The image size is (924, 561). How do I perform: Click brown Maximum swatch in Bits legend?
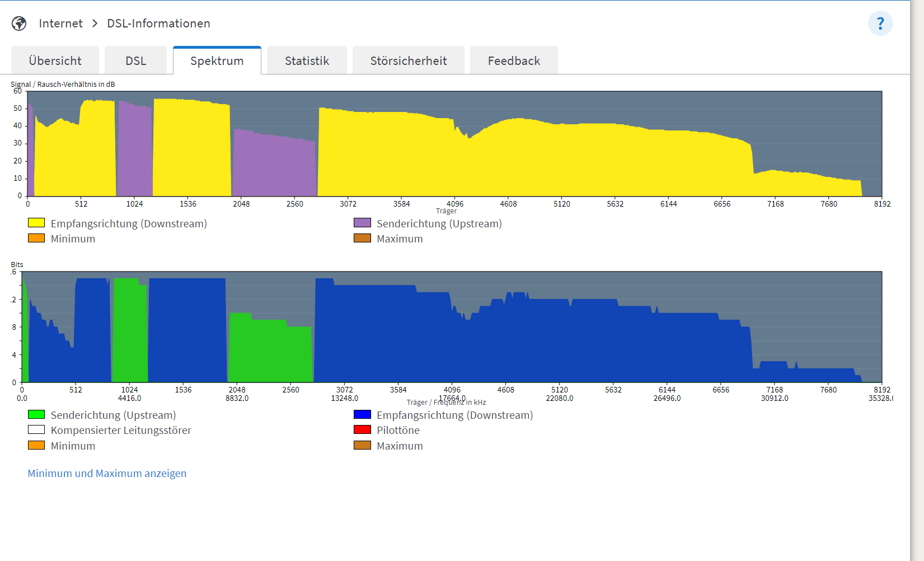pos(362,445)
